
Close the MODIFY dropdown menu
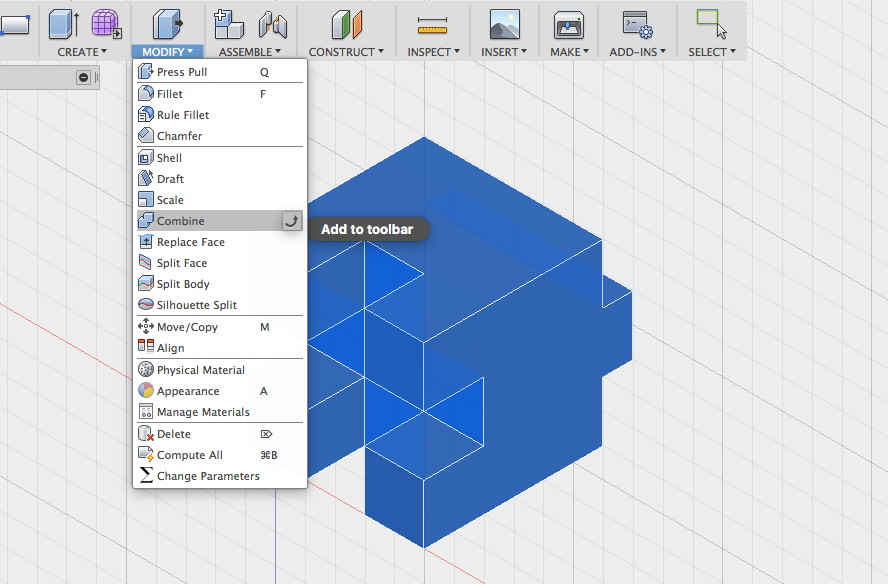[x=168, y=52]
